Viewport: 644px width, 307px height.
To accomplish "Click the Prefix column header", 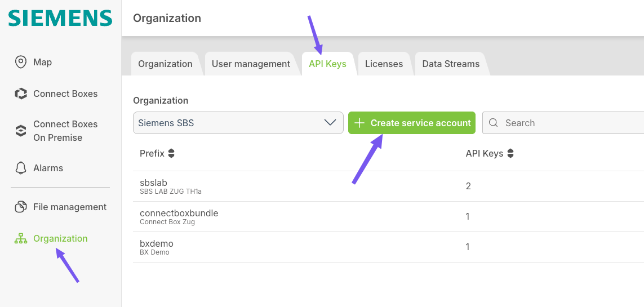I will 152,153.
